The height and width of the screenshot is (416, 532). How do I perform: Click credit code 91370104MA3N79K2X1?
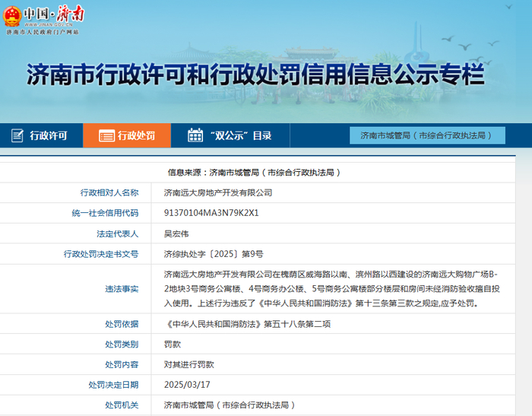pyautogui.click(x=211, y=213)
